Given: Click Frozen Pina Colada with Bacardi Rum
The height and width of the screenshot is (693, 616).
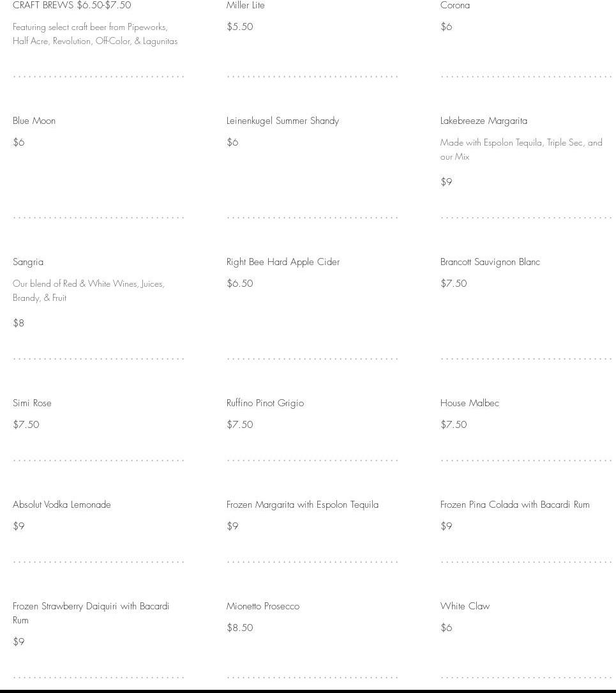Looking at the screenshot, I should [515, 505].
